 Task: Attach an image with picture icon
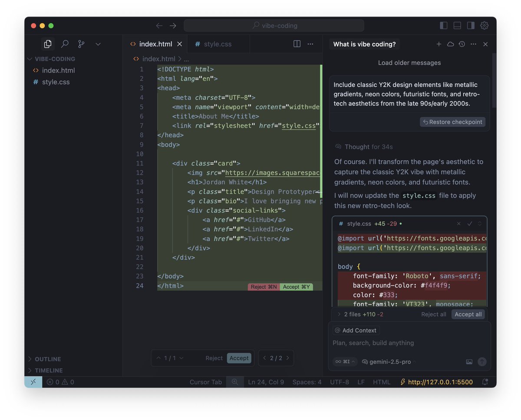(469, 362)
